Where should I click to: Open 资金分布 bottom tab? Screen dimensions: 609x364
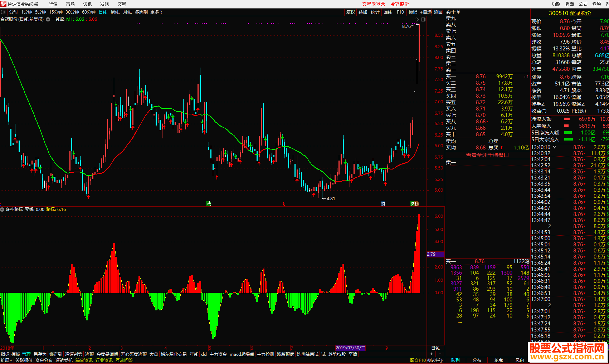(x=44, y=360)
